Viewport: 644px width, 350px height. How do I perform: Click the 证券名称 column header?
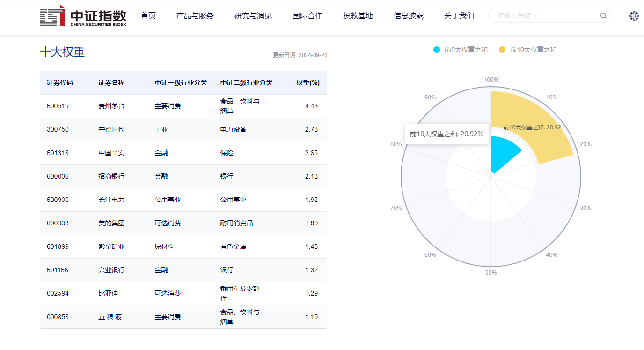[x=111, y=82]
